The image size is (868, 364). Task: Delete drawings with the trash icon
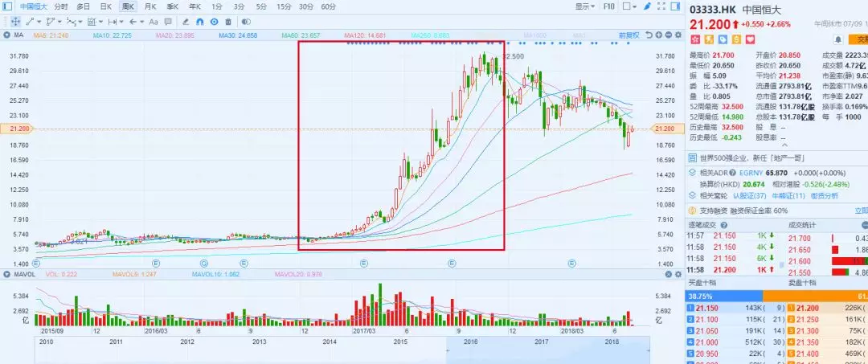click(x=228, y=22)
